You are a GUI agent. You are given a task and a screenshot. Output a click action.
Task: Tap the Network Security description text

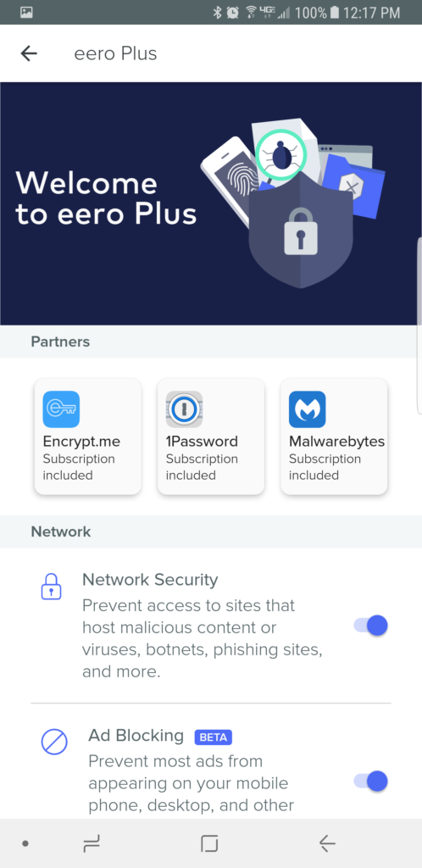click(203, 638)
